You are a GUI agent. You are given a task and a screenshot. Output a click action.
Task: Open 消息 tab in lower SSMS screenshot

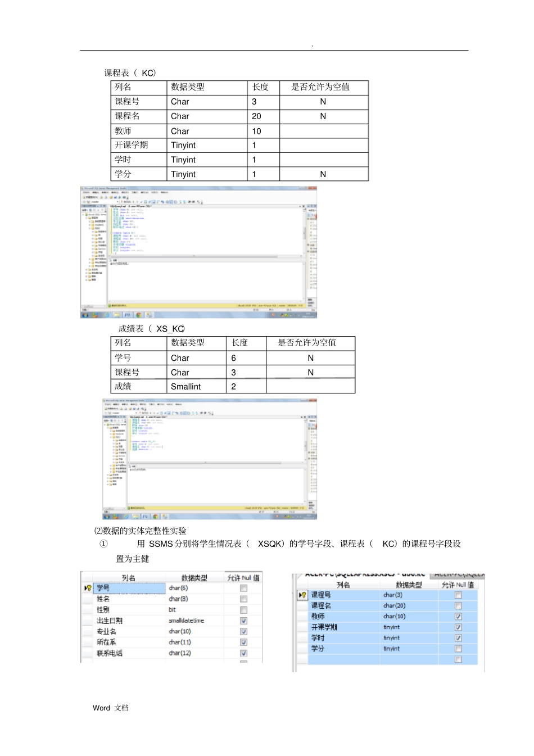tap(133, 466)
